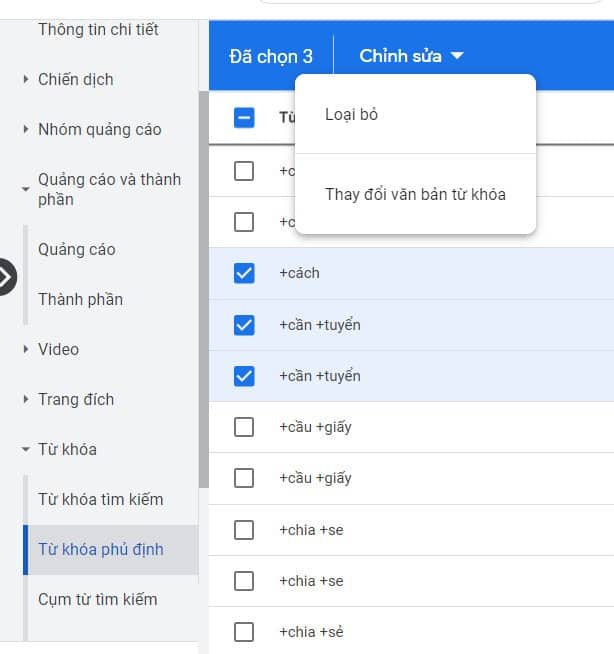
Task: Open Thông tin chi tiết
Action: (x=98, y=29)
